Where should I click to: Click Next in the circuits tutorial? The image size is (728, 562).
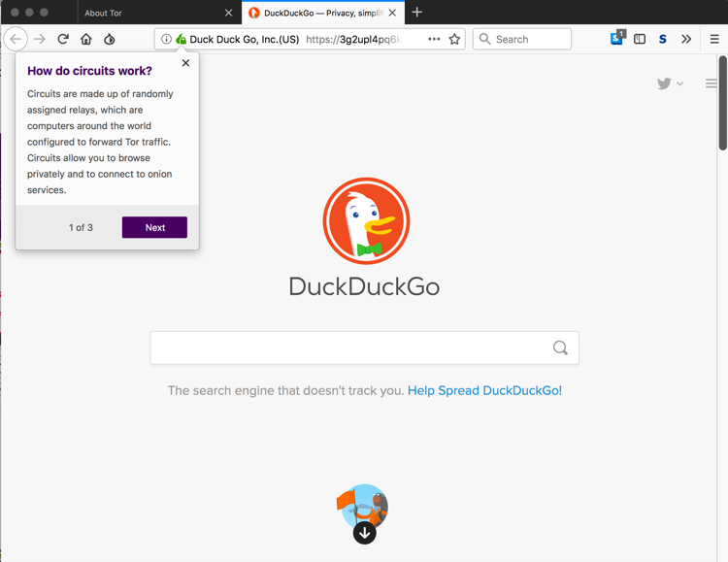point(154,227)
